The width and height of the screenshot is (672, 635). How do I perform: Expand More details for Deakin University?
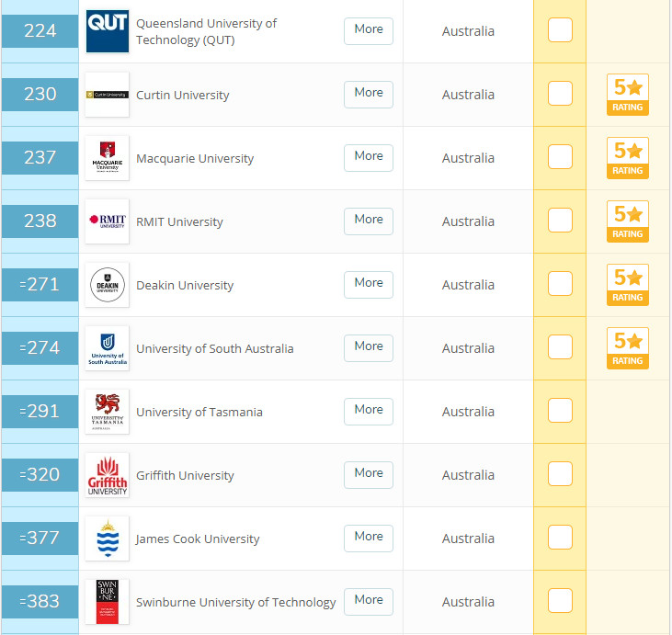click(x=369, y=285)
